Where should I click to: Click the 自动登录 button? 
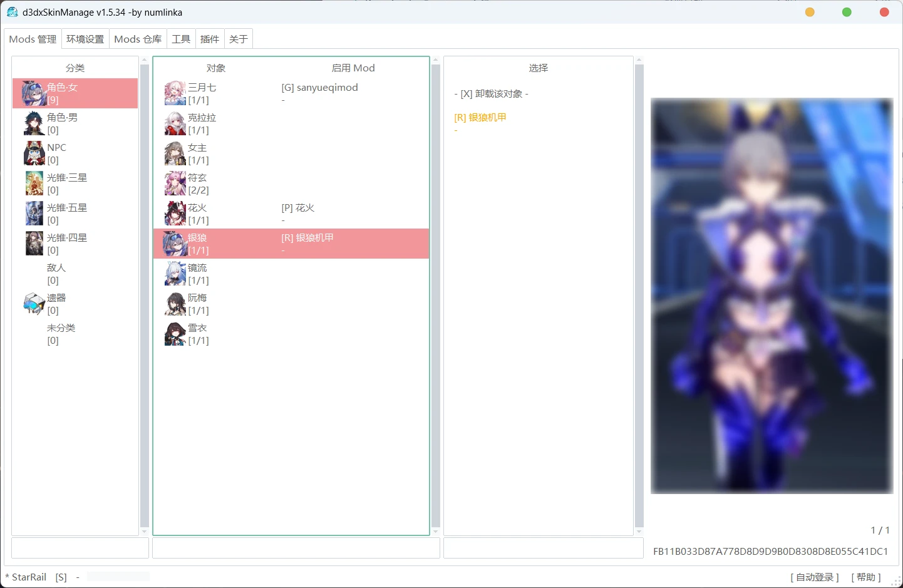tap(814, 577)
